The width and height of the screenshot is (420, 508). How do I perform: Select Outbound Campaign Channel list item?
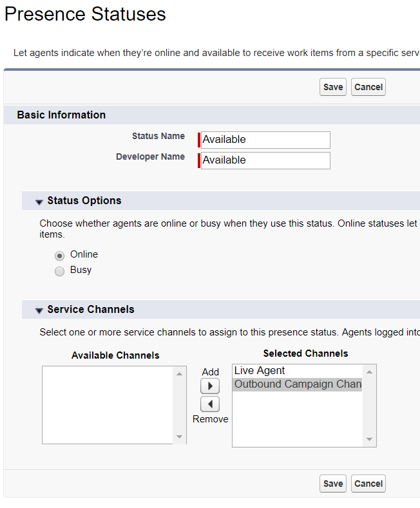tap(297, 384)
